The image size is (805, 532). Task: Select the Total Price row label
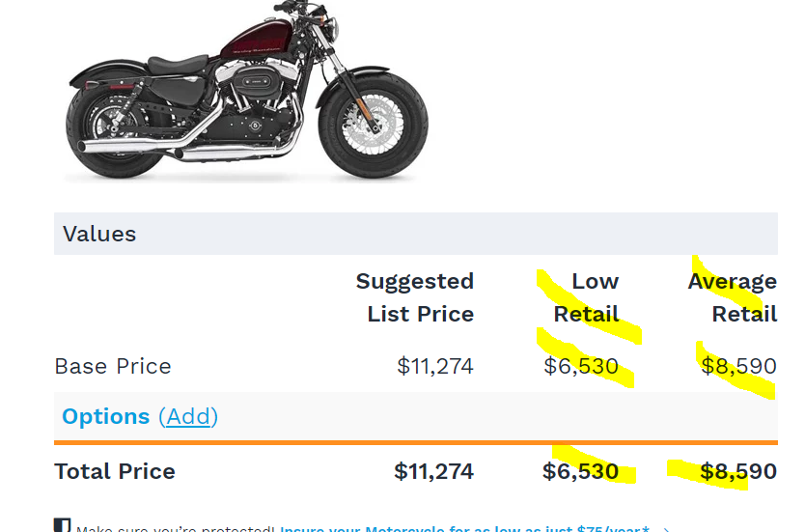pyautogui.click(x=115, y=471)
